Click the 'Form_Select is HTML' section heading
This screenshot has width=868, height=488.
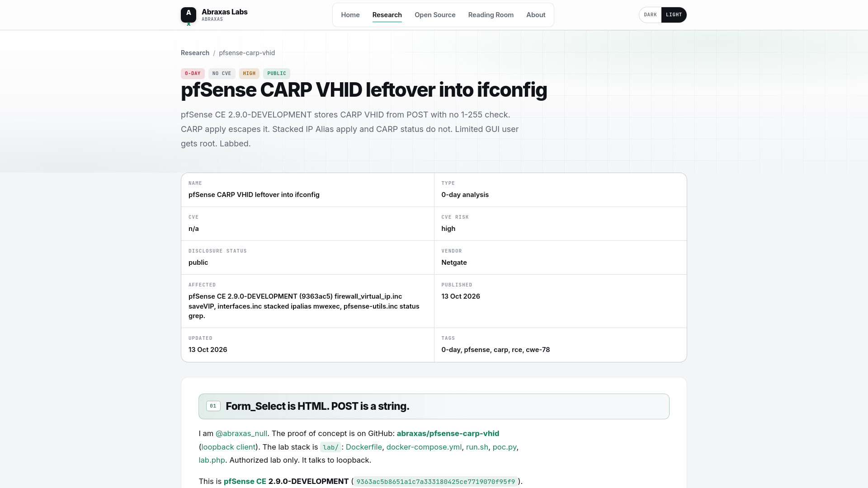pyautogui.click(x=317, y=406)
